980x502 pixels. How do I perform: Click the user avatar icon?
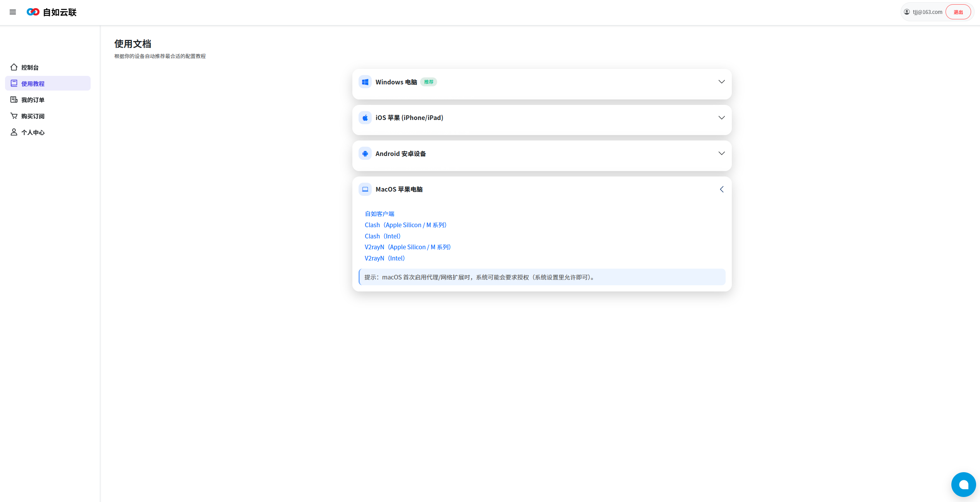click(907, 12)
